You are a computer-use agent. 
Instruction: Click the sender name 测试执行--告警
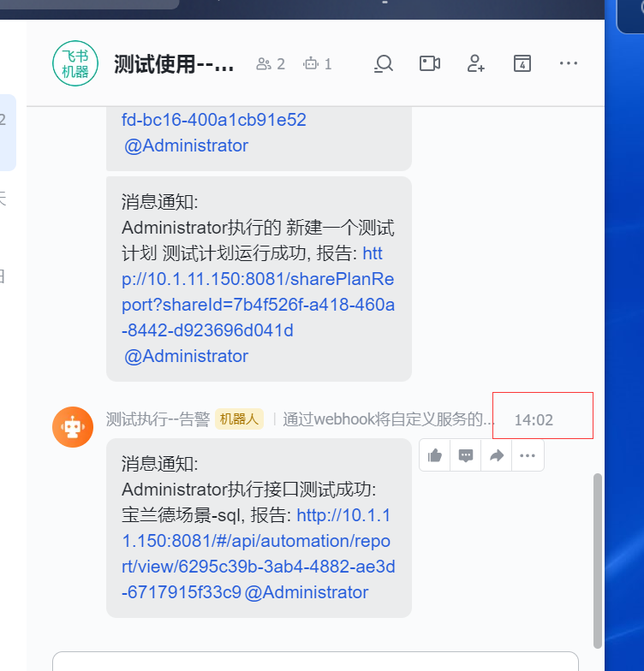(x=158, y=419)
